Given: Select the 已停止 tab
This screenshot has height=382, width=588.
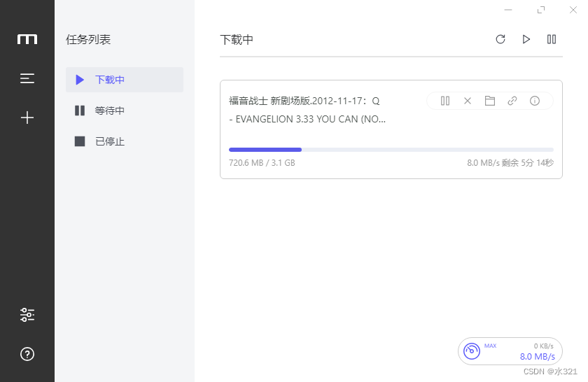Looking at the screenshot, I should click(x=125, y=141).
